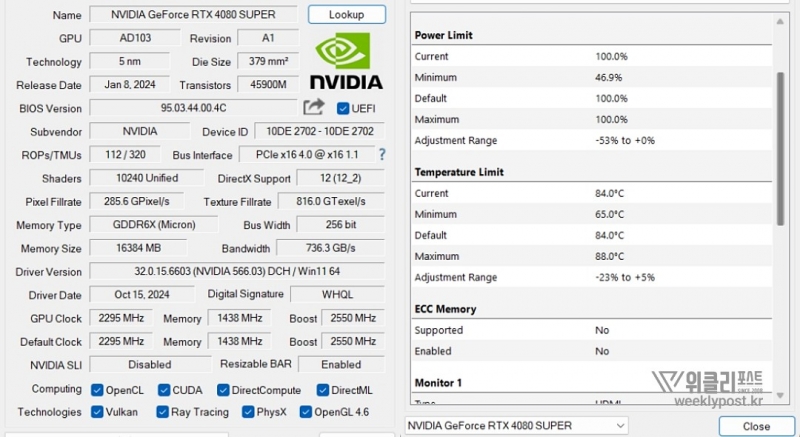Viewport: 800px width, 437px height.
Task: Click the Lookup button
Action: point(346,14)
